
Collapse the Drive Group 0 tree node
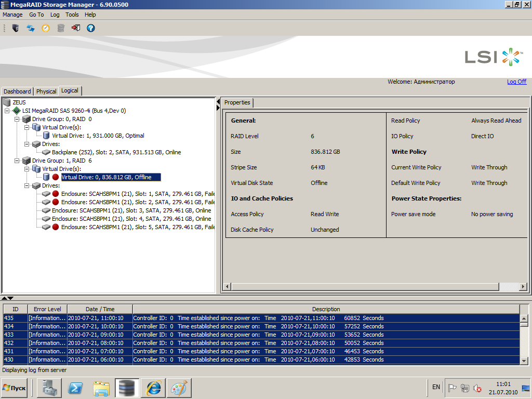pos(17,119)
